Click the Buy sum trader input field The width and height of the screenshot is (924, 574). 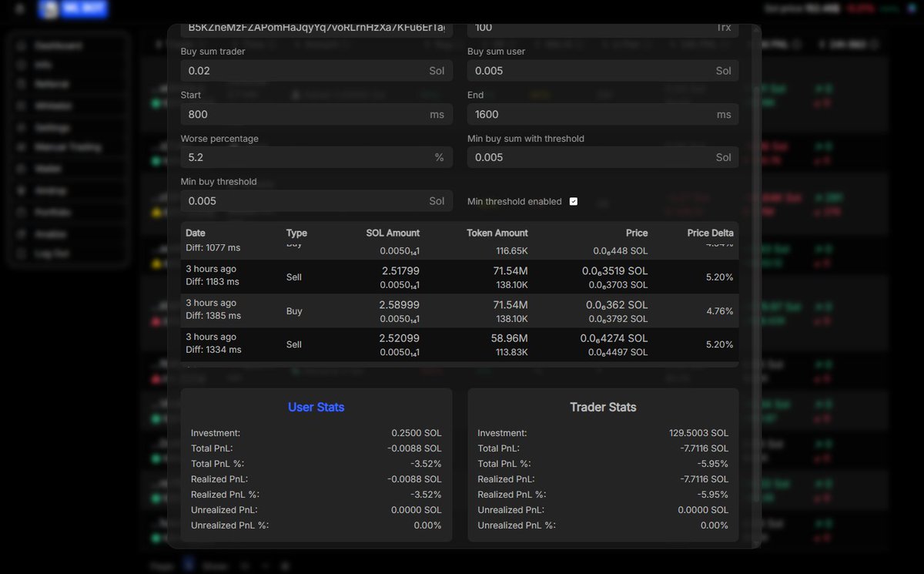(x=316, y=71)
